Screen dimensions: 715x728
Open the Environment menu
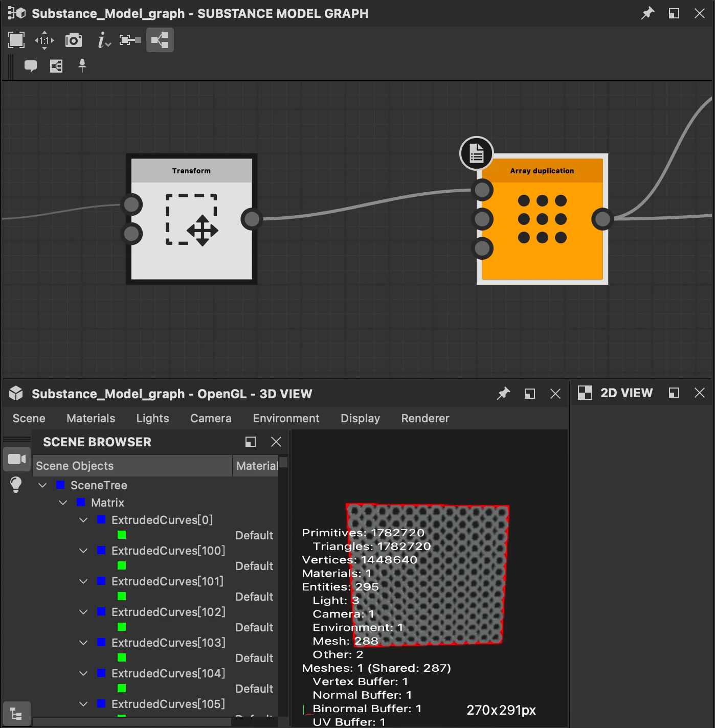[x=286, y=418]
